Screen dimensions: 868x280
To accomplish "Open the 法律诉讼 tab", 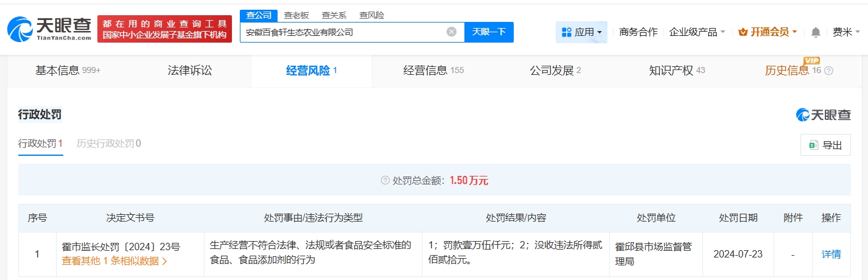I will click(x=190, y=71).
